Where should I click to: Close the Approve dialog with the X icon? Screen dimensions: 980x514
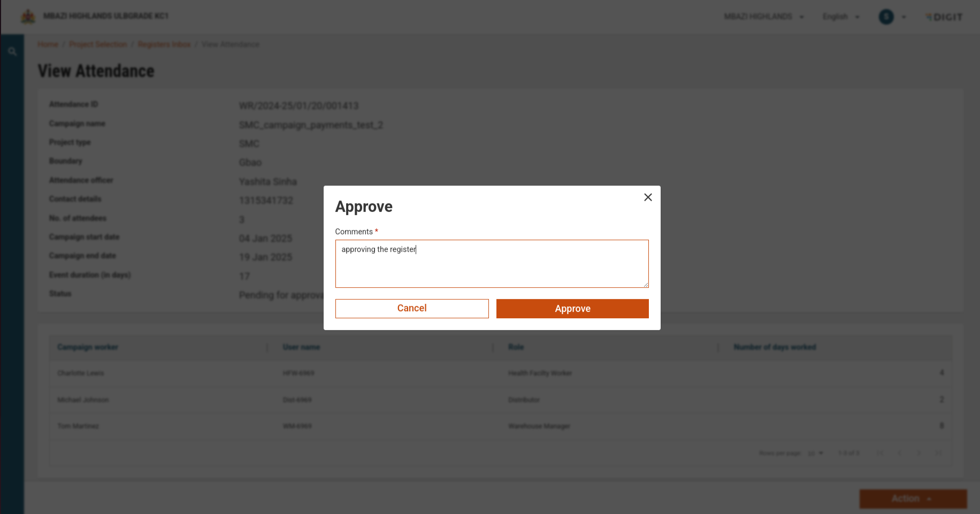[x=648, y=197]
